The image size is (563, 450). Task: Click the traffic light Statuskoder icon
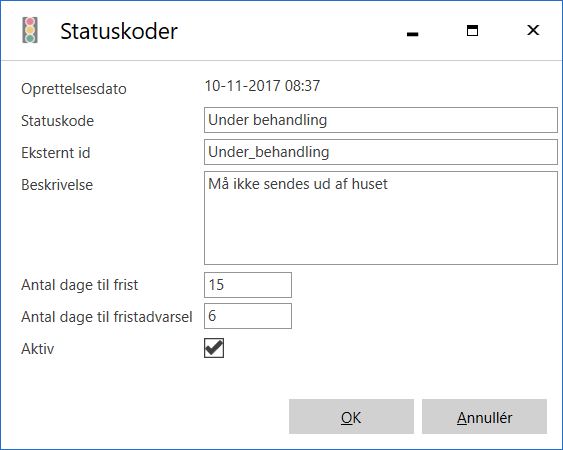(30, 30)
